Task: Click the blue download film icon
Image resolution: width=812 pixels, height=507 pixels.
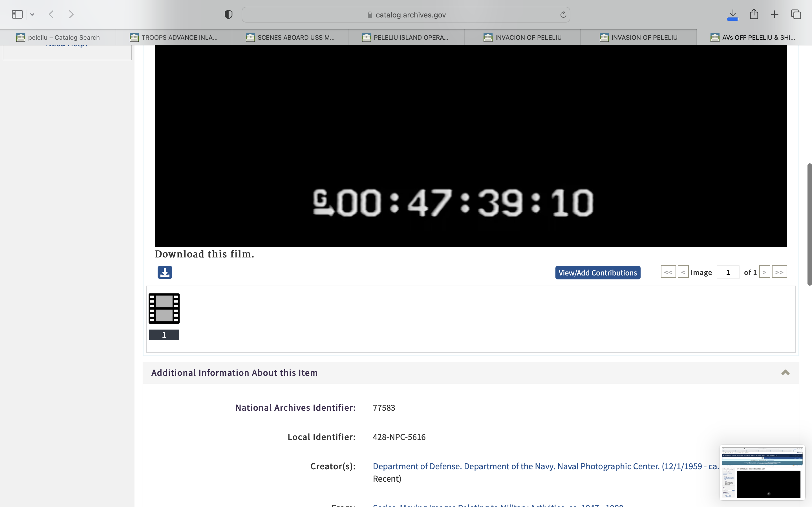Action: click(165, 272)
